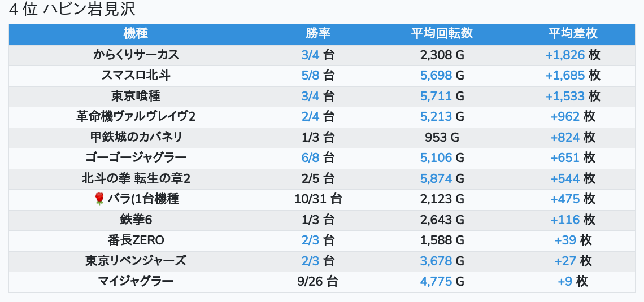This screenshot has height=302, width=644.
Task: Select the ゴーゴージャグラー machine name
Action: (x=136, y=157)
